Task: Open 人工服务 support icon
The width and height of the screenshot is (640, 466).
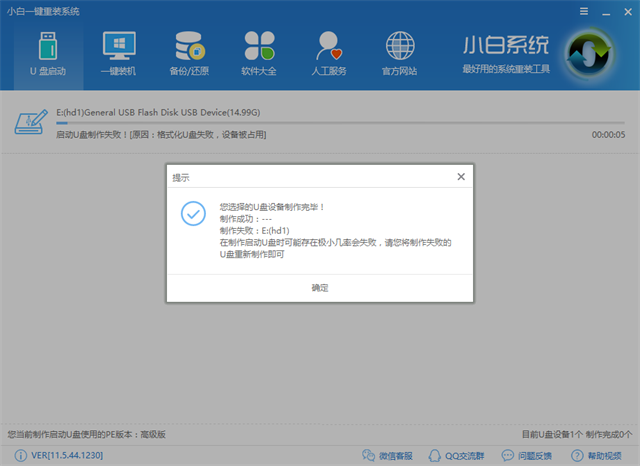Action: click(329, 53)
